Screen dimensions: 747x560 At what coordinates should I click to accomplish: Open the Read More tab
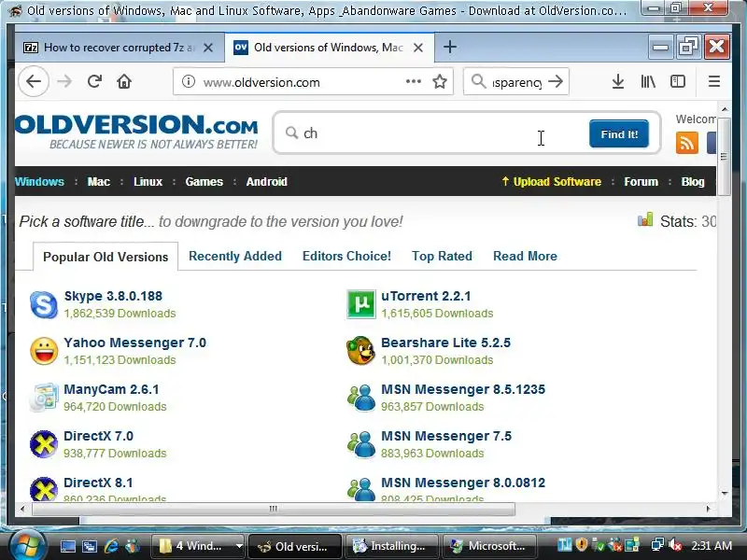[x=525, y=256]
